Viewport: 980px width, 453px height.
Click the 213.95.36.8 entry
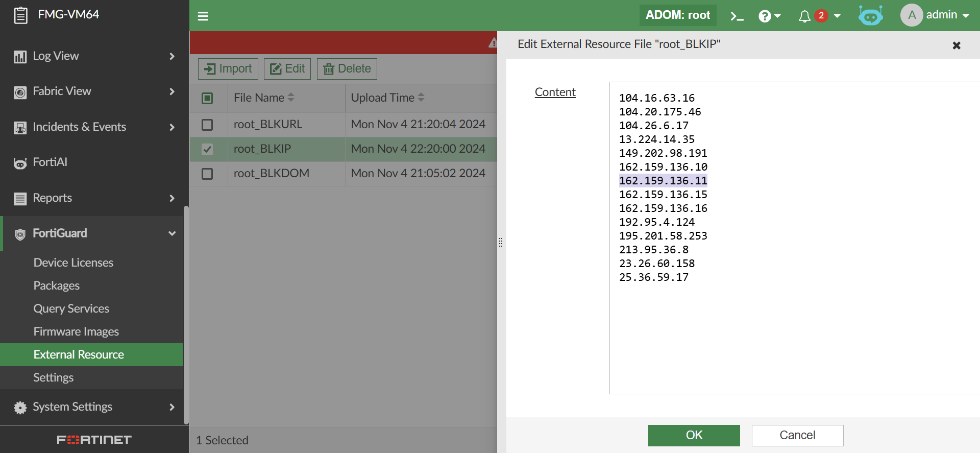654,250
